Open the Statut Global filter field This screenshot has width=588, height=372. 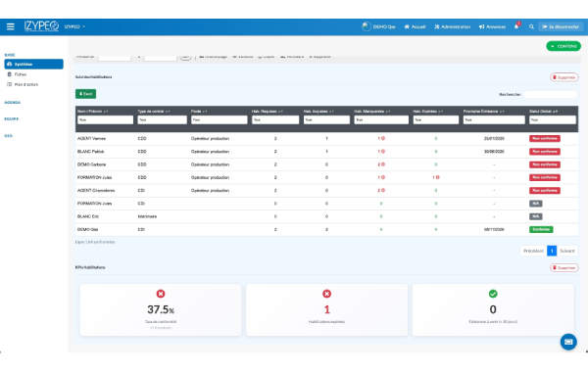(x=553, y=119)
